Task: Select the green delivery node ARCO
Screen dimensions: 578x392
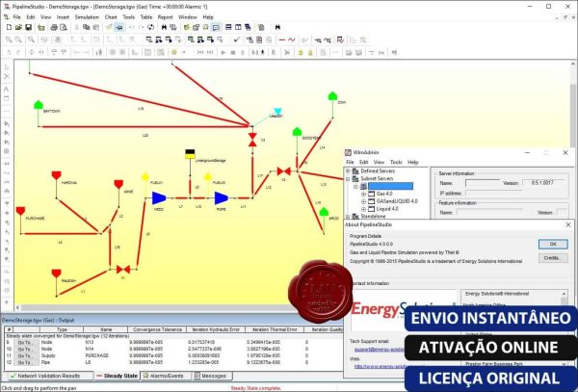Action: [324, 212]
